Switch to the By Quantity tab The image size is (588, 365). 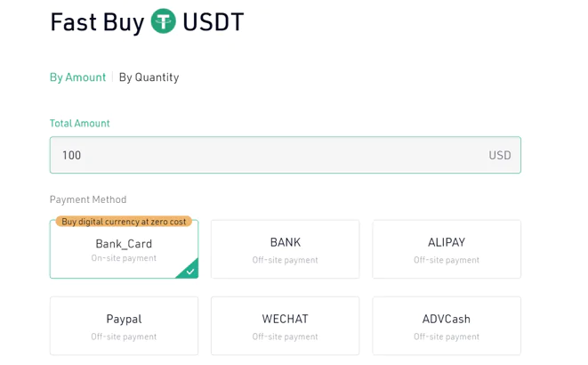click(x=149, y=77)
